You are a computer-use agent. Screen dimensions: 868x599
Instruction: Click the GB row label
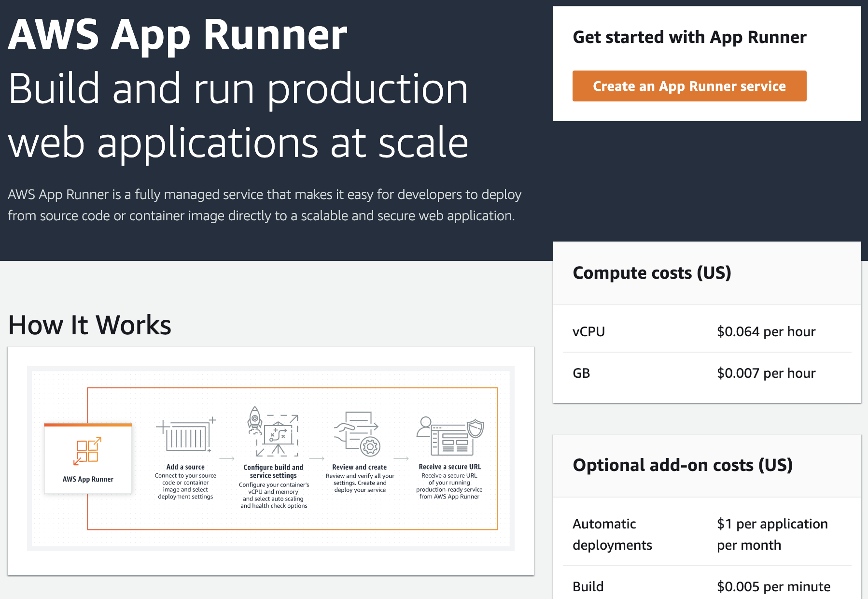click(x=581, y=373)
